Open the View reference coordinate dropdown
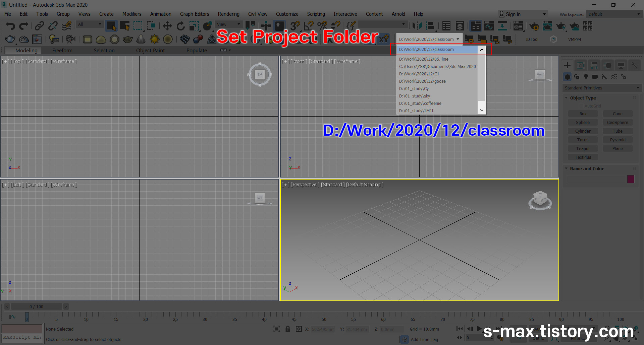Viewport: 644px width, 345px height. 228,24
